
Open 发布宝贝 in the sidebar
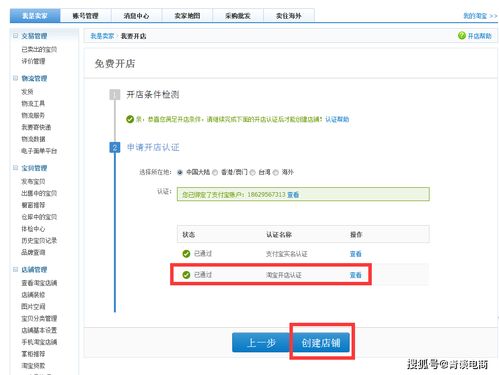pos(33,181)
